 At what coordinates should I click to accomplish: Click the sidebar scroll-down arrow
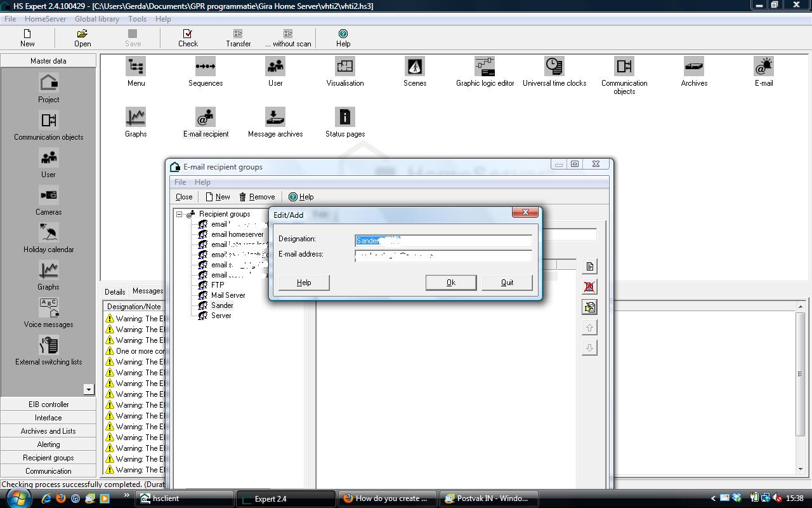click(x=89, y=389)
